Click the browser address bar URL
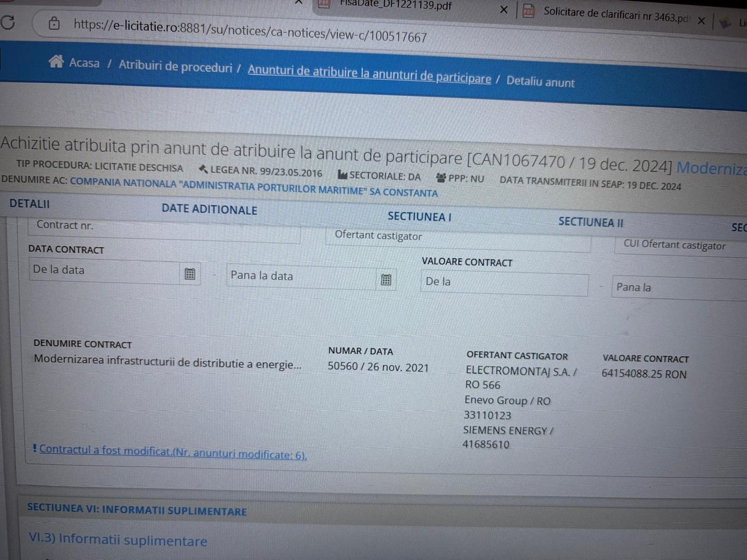Viewport: 747px width, 560px height. click(x=250, y=30)
